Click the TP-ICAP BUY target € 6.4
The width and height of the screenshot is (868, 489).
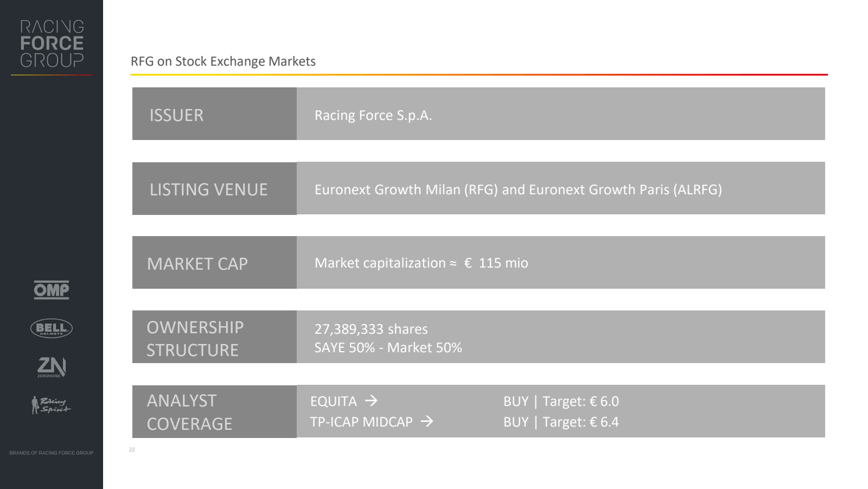coord(561,422)
